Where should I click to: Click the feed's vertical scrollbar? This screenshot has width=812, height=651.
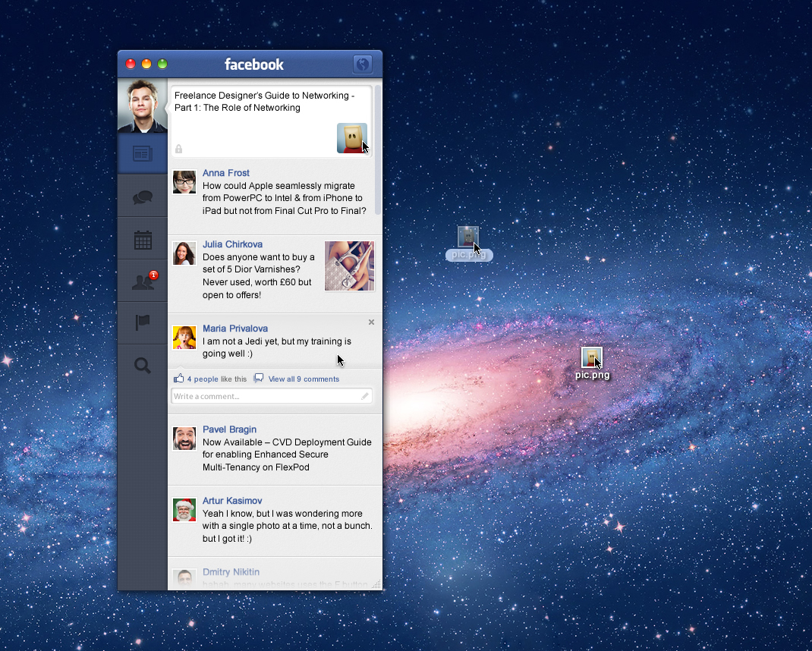click(378, 150)
